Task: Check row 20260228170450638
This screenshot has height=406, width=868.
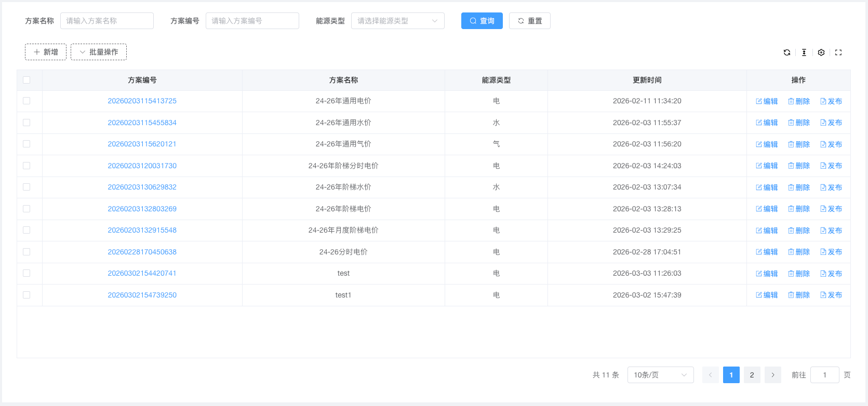Action: [26, 252]
